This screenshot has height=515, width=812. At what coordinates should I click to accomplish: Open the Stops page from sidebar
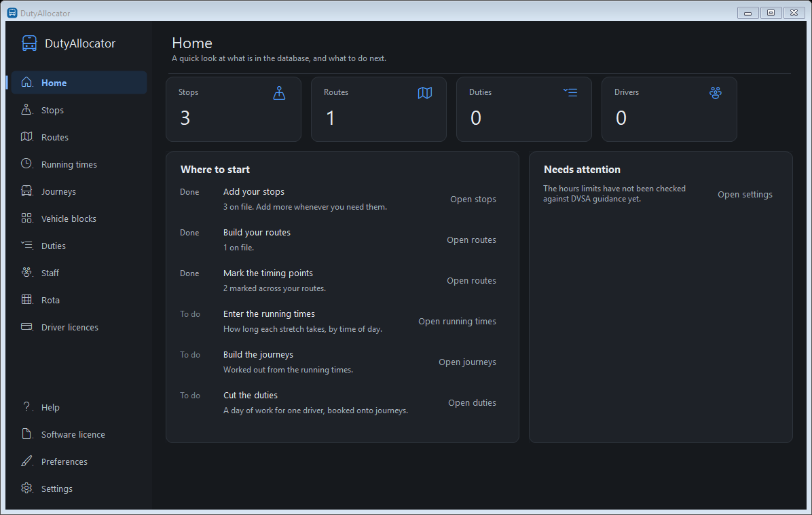[x=79, y=110]
